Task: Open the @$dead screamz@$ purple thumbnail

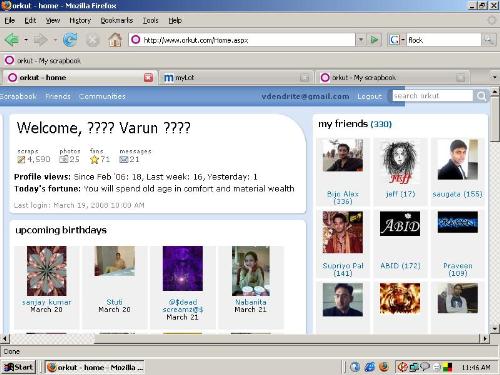Action: pyautogui.click(x=183, y=268)
